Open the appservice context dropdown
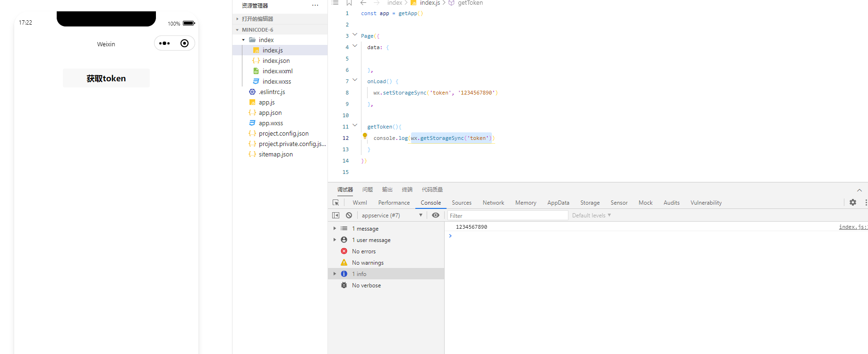 pos(392,216)
